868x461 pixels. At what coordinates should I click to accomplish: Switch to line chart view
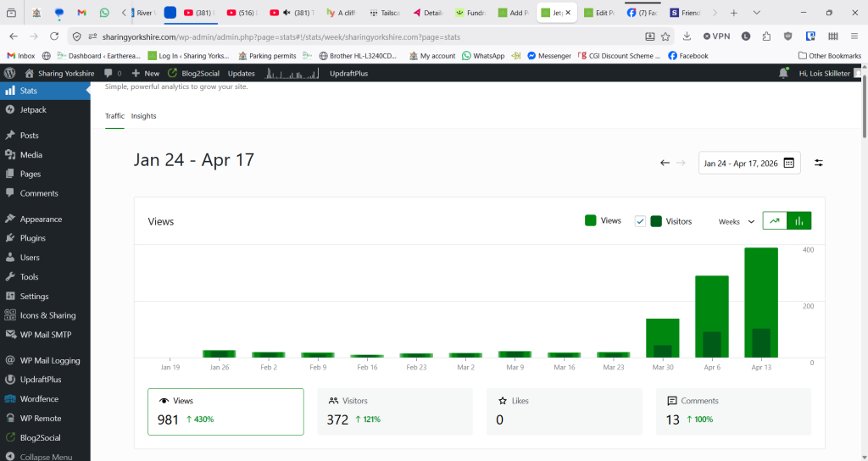[775, 221]
